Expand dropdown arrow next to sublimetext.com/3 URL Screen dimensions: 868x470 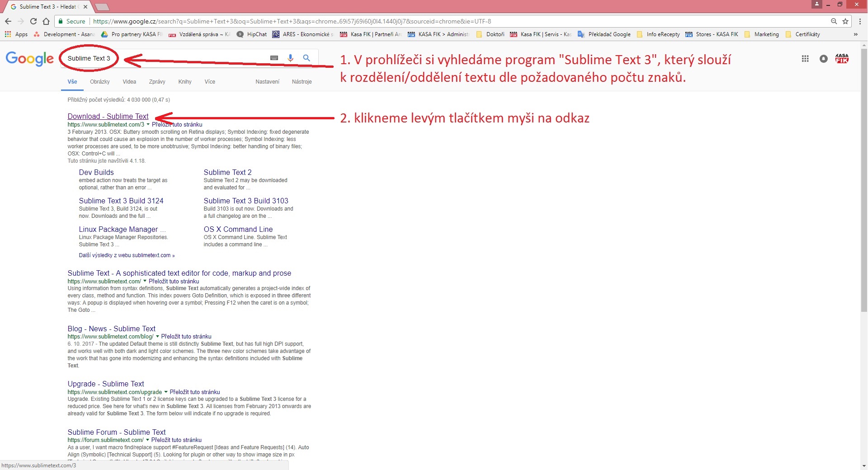148,124
